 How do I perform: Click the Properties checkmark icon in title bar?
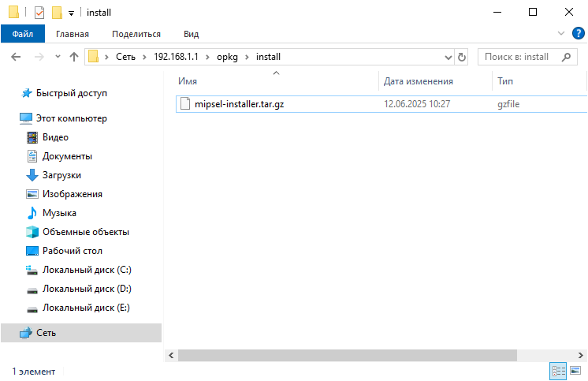click(39, 13)
